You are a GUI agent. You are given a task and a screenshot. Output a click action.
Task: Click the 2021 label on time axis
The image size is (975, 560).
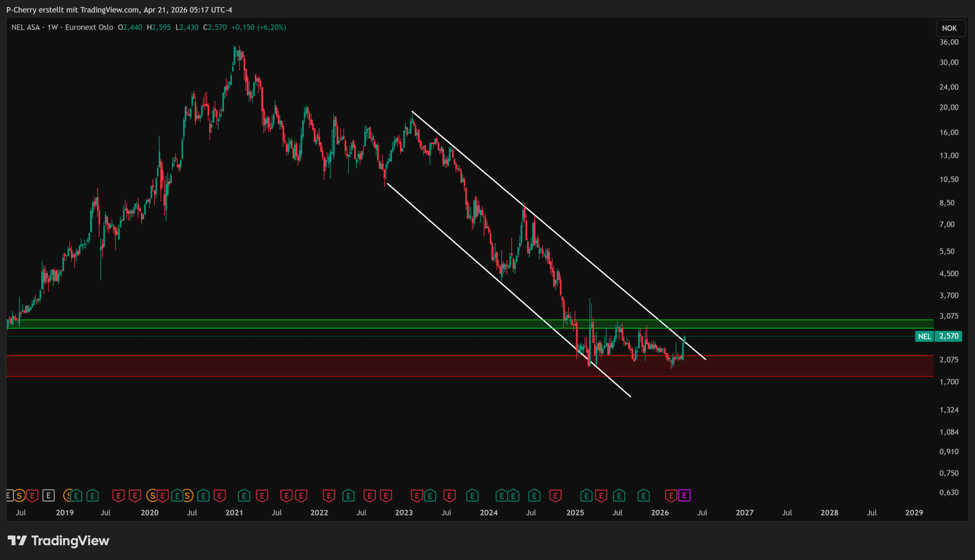(x=234, y=512)
